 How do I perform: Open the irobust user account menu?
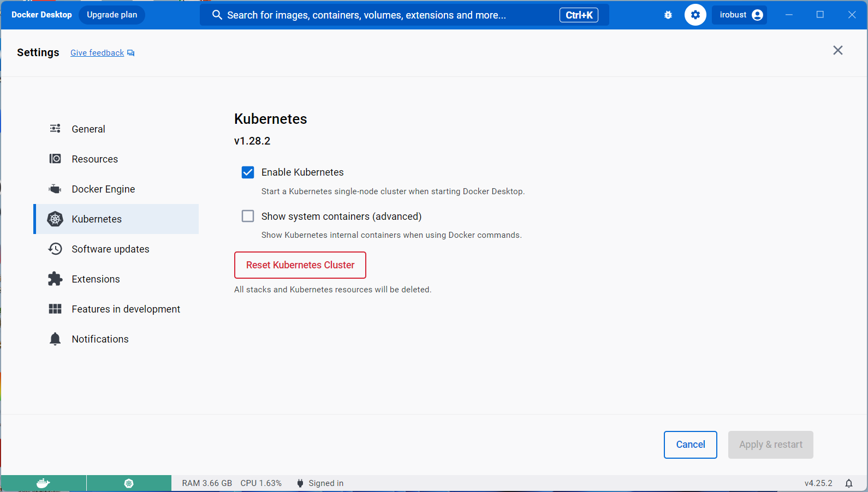tap(739, 15)
